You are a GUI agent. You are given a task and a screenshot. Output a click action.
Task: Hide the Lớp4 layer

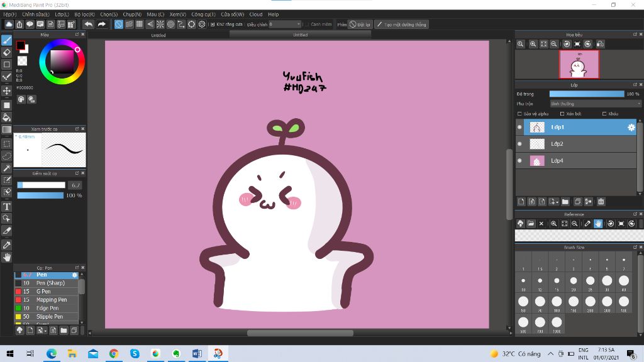pyautogui.click(x=519, y=160)
